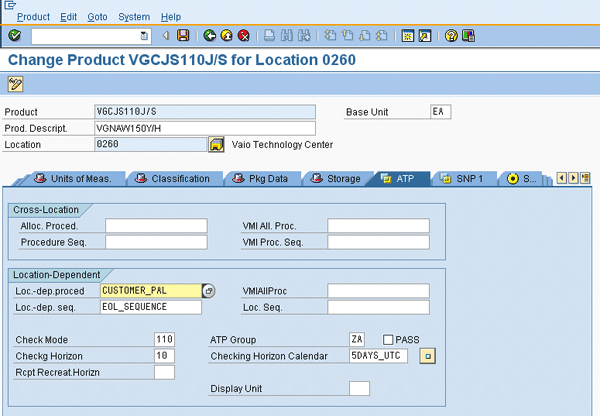Image resolution: width=600 pixels, height=416 pixels.
Task: Switch to the SNP 1 tab
Action: tap(461, 179)
